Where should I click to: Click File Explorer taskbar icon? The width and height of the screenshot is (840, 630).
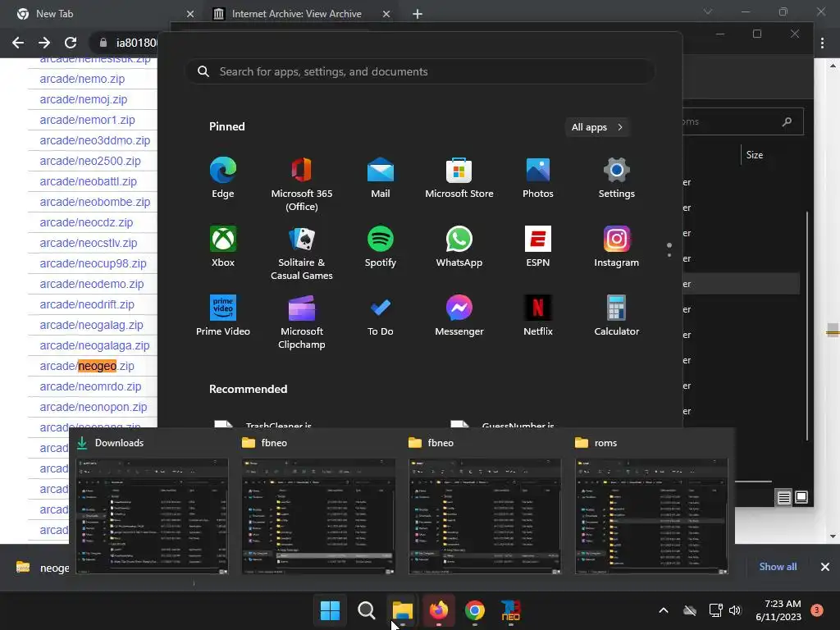point(402,610)
